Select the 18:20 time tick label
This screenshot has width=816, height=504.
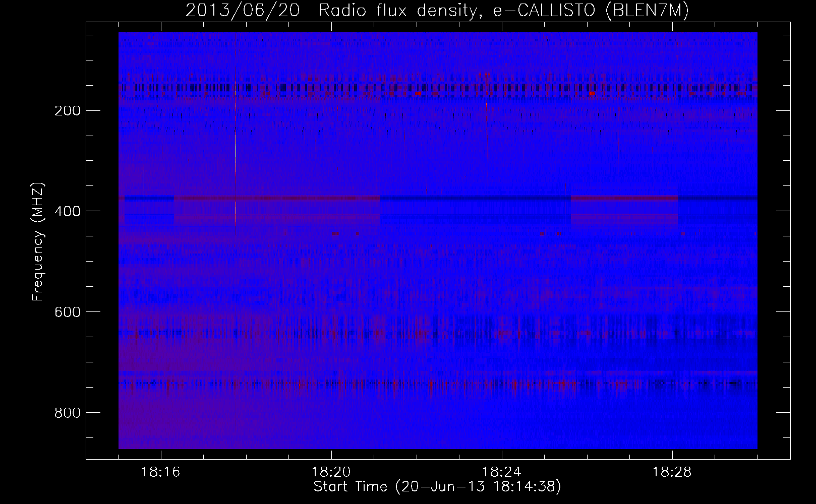click(331, 472)
